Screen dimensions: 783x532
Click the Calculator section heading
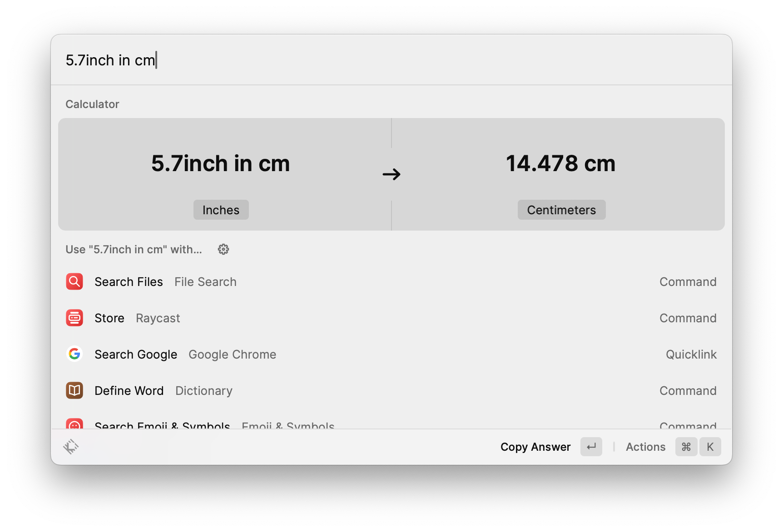coord(92,104)
